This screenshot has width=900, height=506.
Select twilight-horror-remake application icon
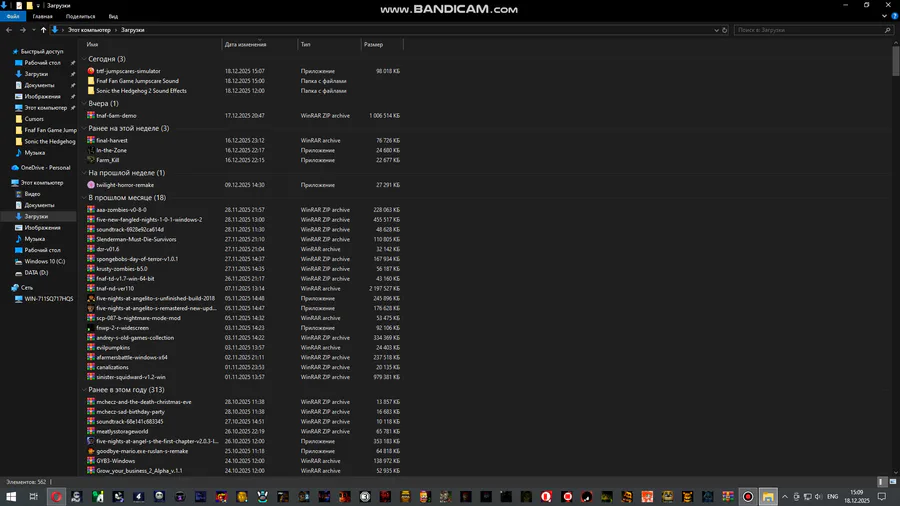point(91,185)
